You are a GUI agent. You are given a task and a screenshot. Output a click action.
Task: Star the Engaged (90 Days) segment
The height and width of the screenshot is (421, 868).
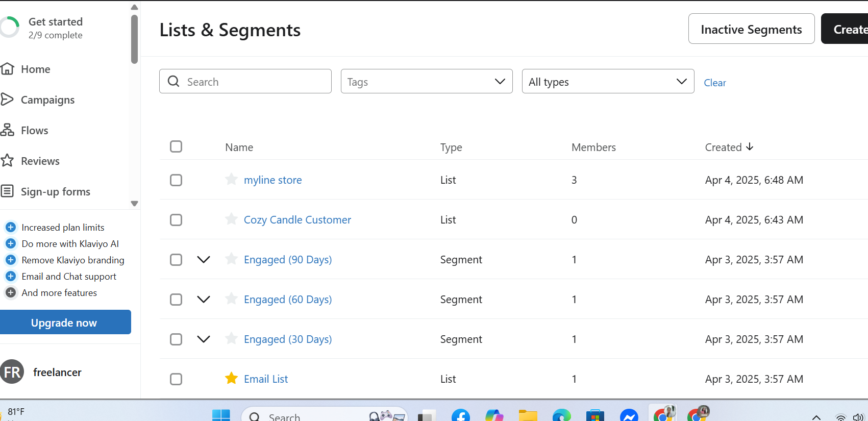coord(231,259)
